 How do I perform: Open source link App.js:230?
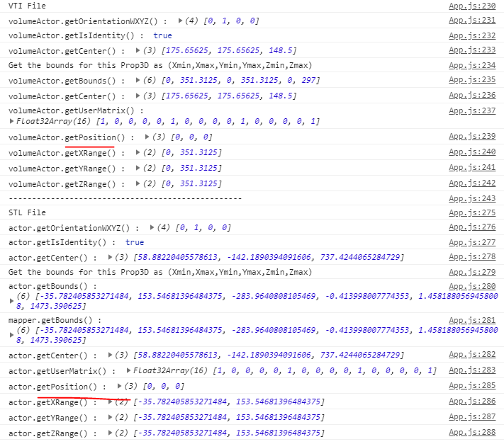(472, 6)
